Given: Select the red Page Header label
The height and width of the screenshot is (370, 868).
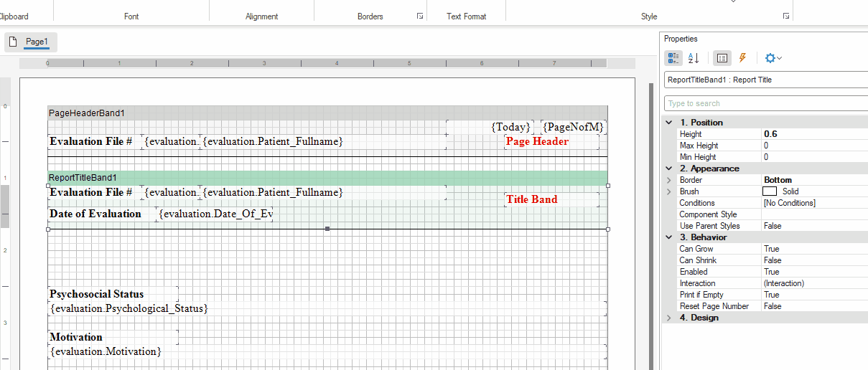Looking at the screenshot, I should click(551, 142).
